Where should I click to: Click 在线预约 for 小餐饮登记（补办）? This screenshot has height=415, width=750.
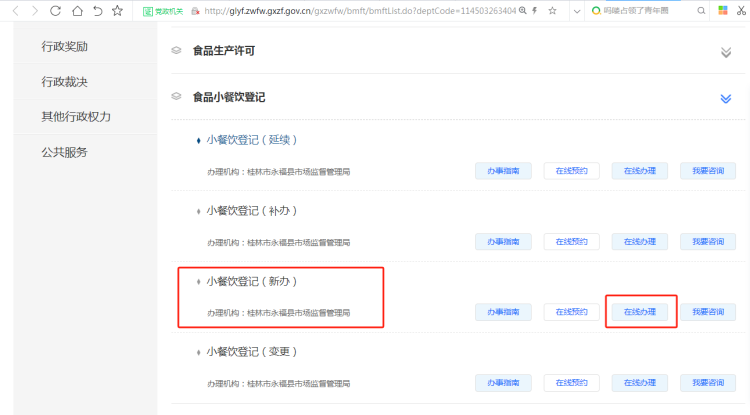(571, 241)
